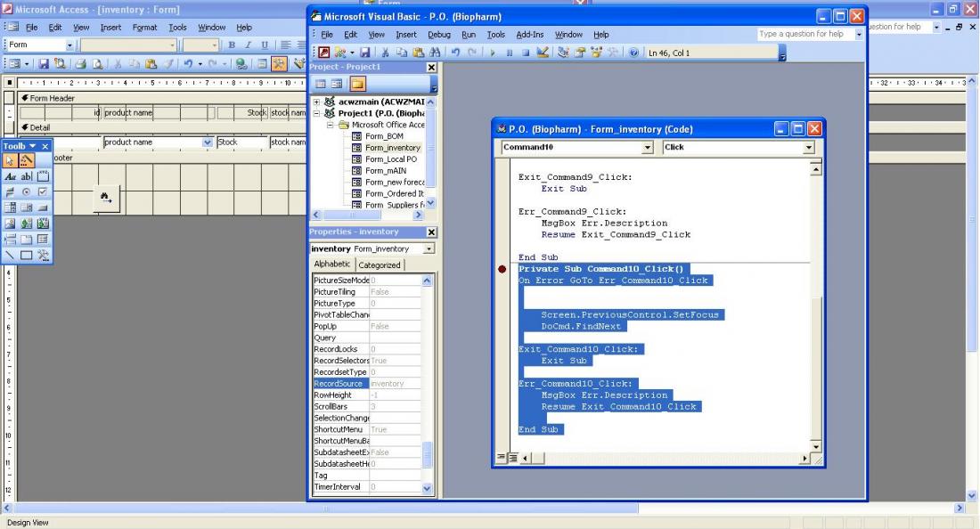Image resolution: width=980 pixels, height=529 pixels.
Task: Toggle Folders in the Project pane
Action: [x=357, y=84]
